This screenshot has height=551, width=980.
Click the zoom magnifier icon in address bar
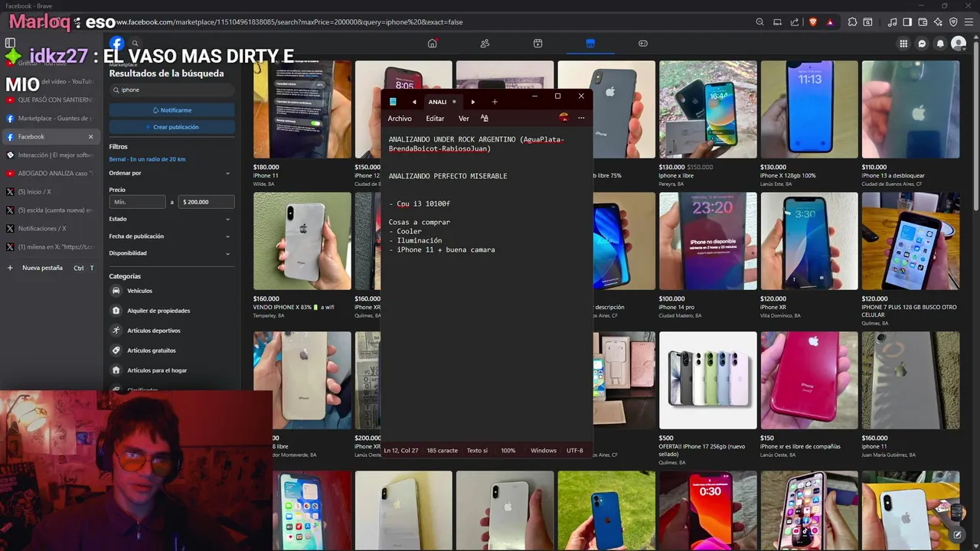click(759, 22)
